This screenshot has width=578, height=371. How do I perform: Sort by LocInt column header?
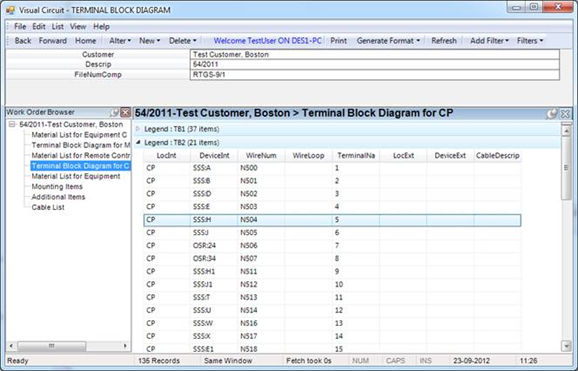pos(167,156)
